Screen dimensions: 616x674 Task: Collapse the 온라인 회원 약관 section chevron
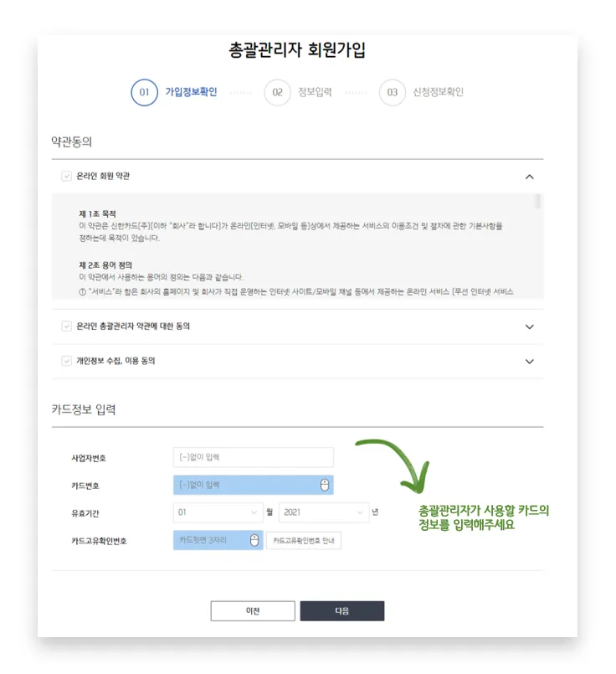[x=530, y=177]
